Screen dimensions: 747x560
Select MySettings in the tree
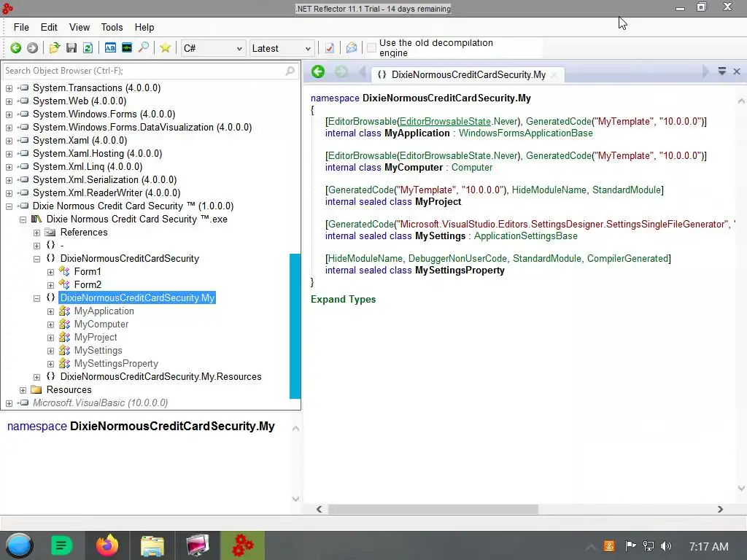tap(98, 351)
